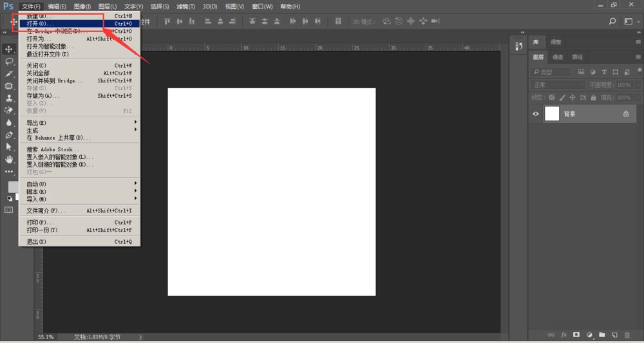This screenshot has height=343, width=644.
Task: Switch to the 通道 tab
Action: (x=557, y=57)
